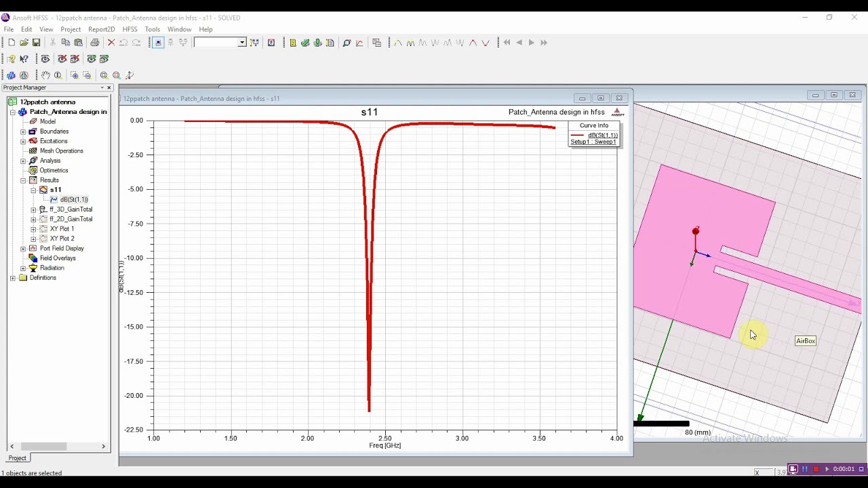The width and height of the screenshot is (868, 488).
Task: Switch to the Project tab
Action: tap(18, 458)
